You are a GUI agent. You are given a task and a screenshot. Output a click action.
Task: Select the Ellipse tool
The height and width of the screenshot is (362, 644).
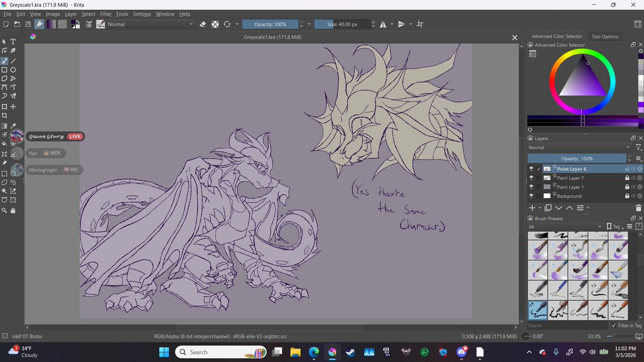click(x=13, y=70)
